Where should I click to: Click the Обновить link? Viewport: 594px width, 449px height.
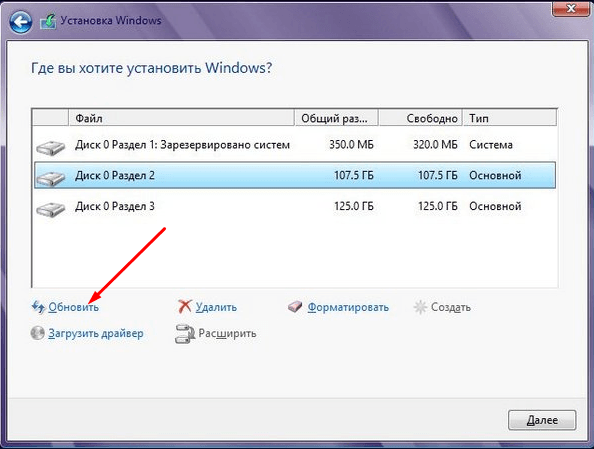(73, 307)
